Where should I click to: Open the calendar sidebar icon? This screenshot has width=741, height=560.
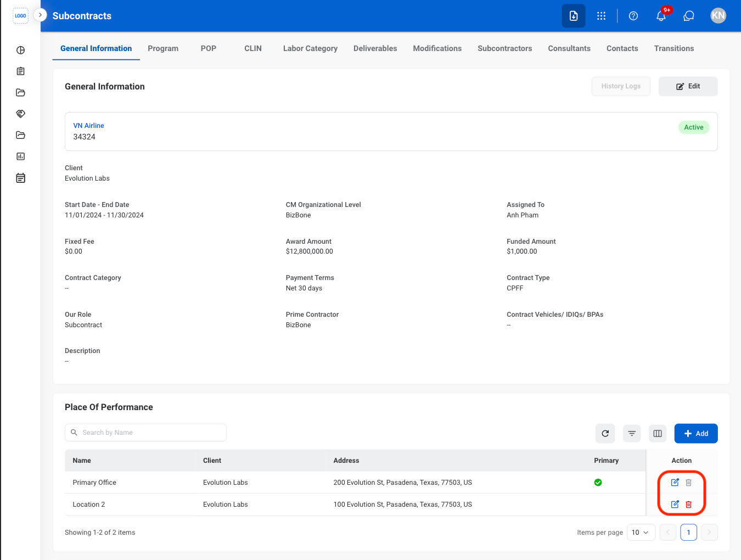[21, 178]
